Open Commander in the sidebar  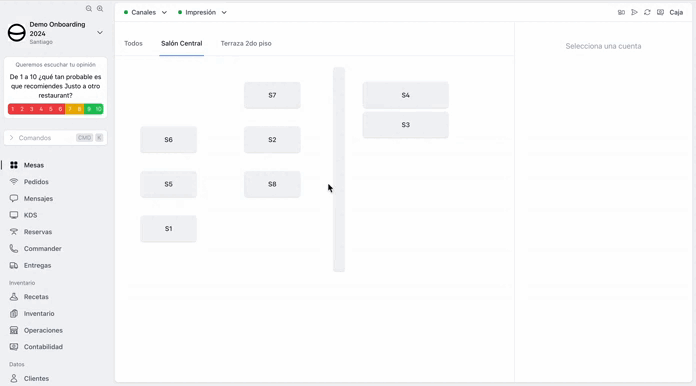43,248
